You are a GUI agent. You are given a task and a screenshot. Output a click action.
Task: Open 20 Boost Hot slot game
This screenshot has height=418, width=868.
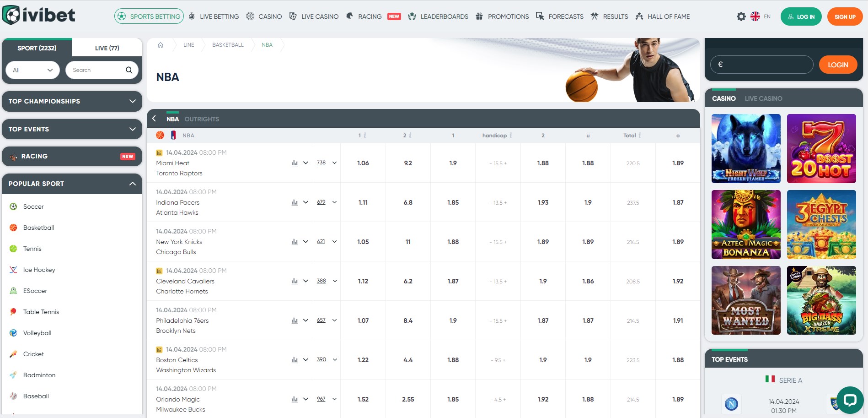(x=821, y=148)
